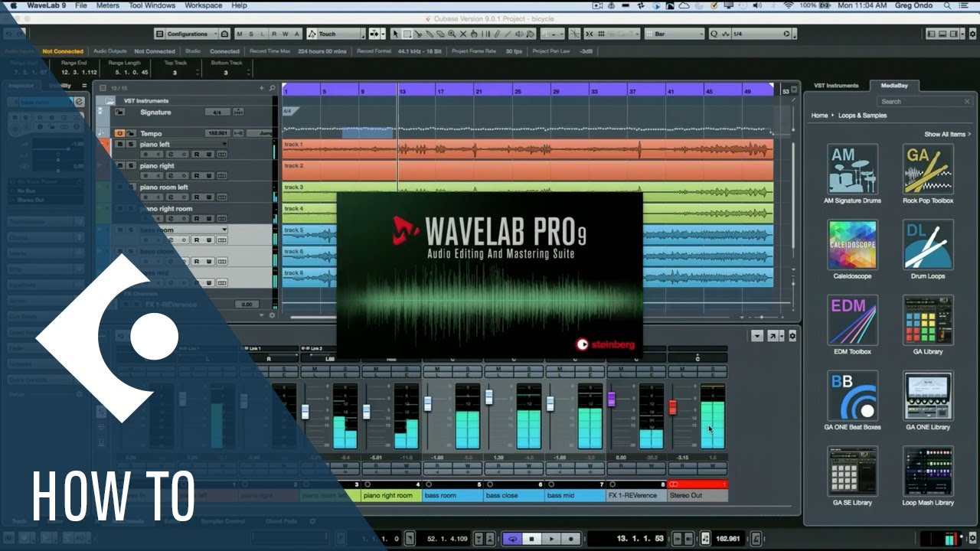Toggle Read automation on piano left track
980x551 pixels.
click(197, 155)
